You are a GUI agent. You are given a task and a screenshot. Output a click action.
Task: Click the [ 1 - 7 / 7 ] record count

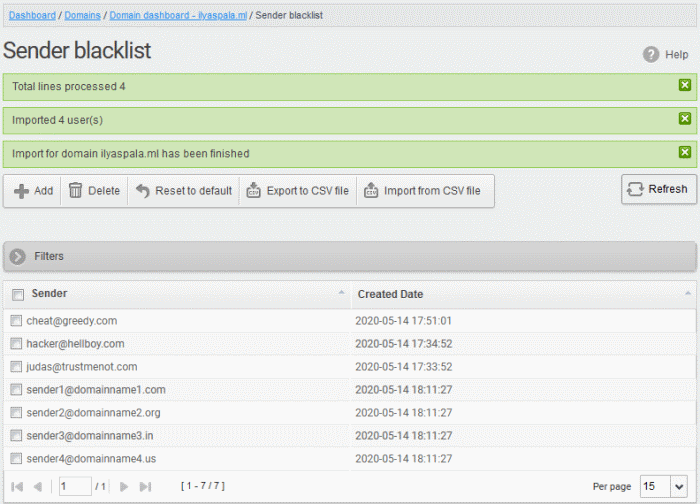203,486
